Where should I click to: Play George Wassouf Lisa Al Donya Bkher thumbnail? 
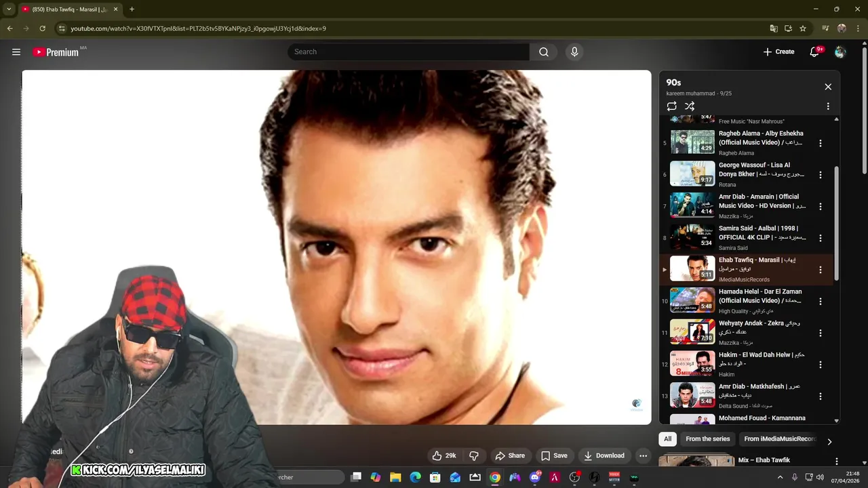[x=692, y=174]
